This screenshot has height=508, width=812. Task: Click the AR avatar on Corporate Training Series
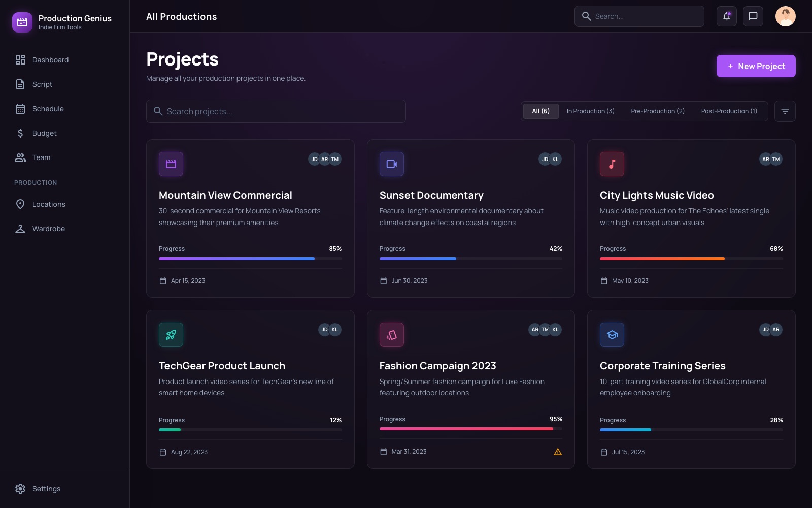coord(776,330)
